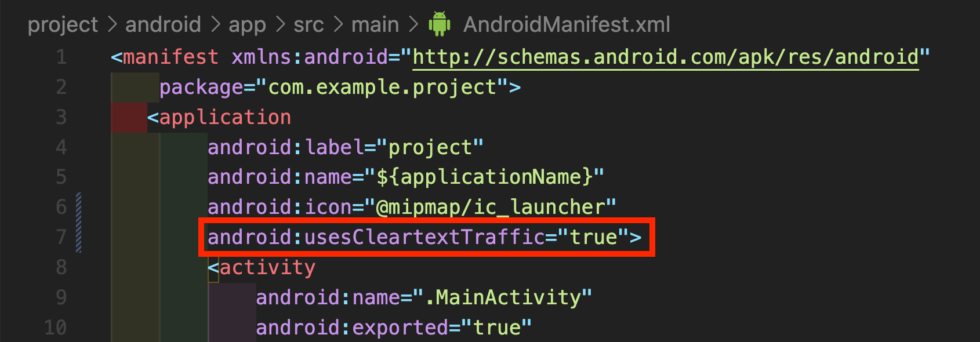This screenshot has height=342, width=980.
Task: Click the modified-line marker beside line 7
Action: click(x=79, y=237)
